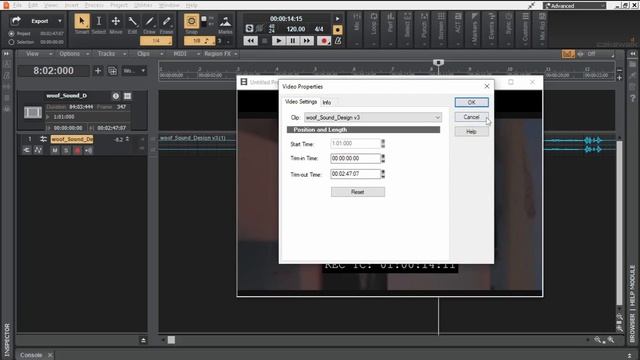640x360 pixels.
Task: Click the Trim-in Time field
Action: [355, 158]
